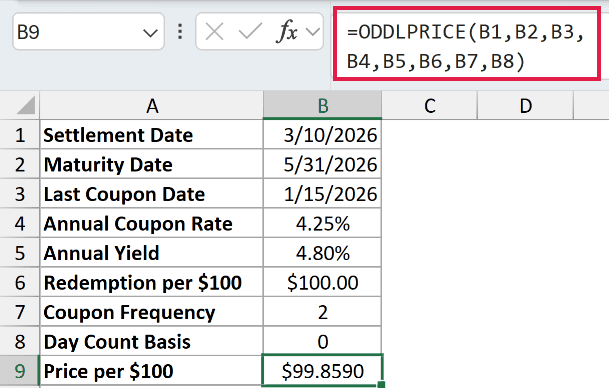
Task: Select coupon frequency value 2 cell
Action: tap(322, 312)
